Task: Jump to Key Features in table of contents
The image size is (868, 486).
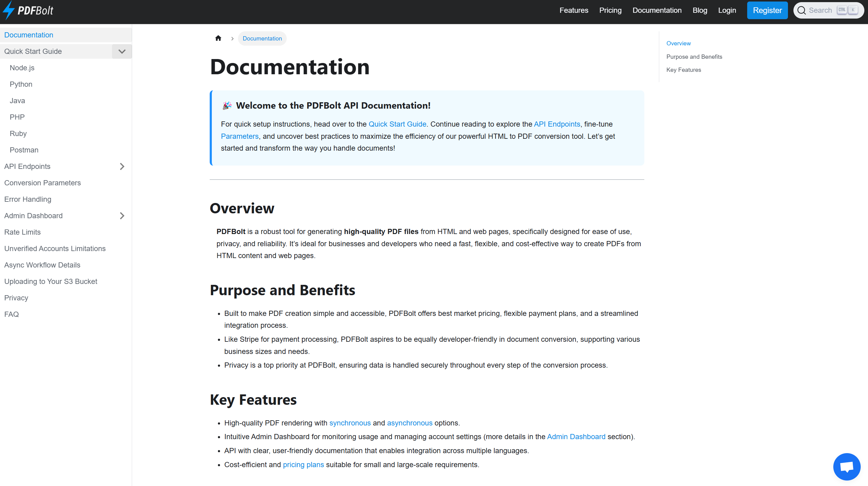Action: [x=683, y=70]
